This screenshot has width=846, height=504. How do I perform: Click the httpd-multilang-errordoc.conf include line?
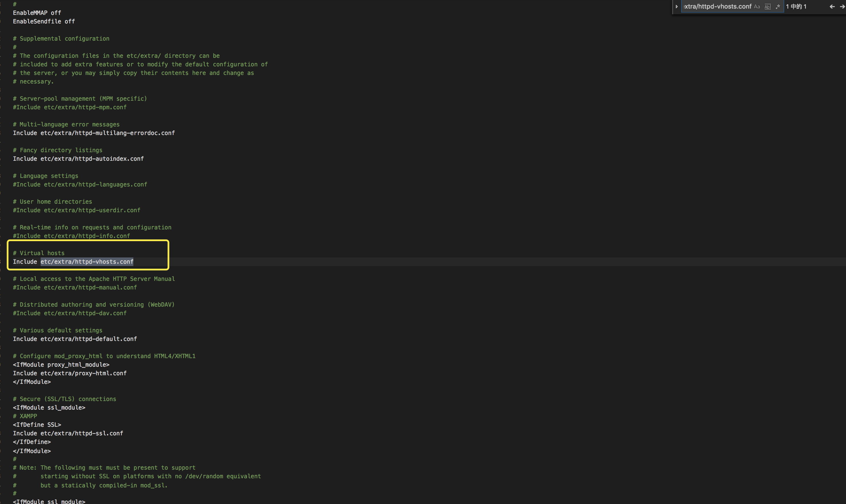pyautogui.click(x=94, y=133)
